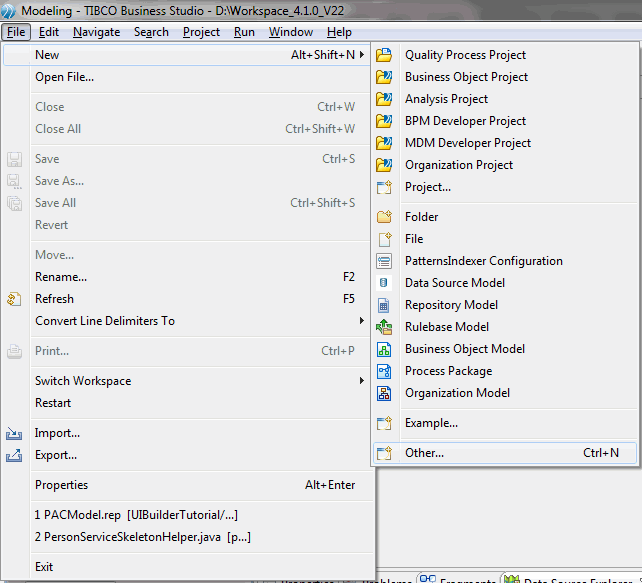Click the Example wizard icon
The height and width of the screenshot is (583, 642).
pos(384,423)
